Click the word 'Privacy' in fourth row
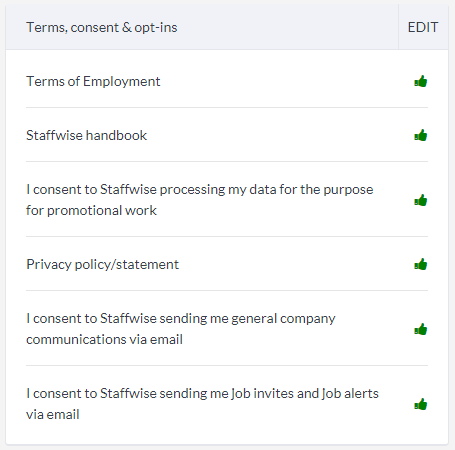Image resolution: width=455 pixels, height=450 pixels. pos(49,264)
